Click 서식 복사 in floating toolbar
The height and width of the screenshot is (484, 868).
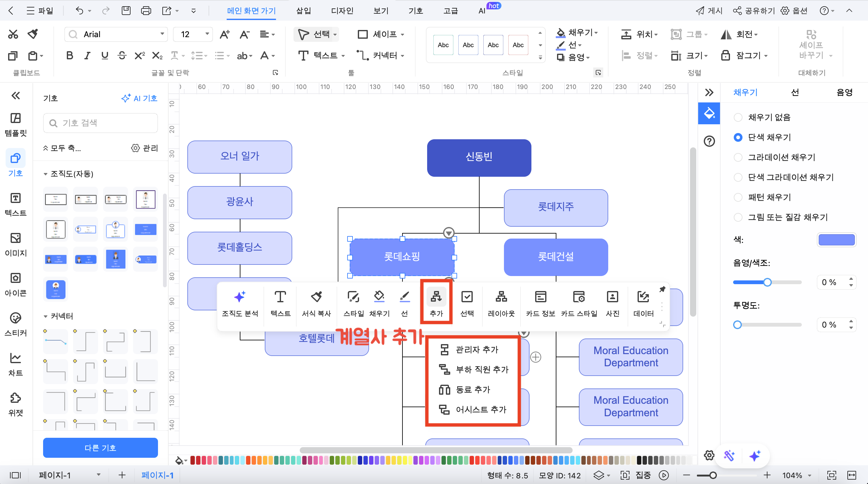[316, 304]
